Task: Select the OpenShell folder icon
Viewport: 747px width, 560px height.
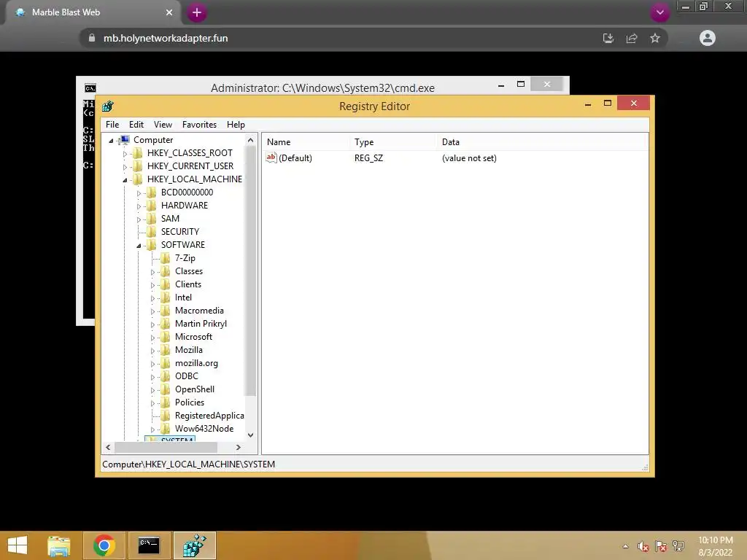Action: [166, 389]
